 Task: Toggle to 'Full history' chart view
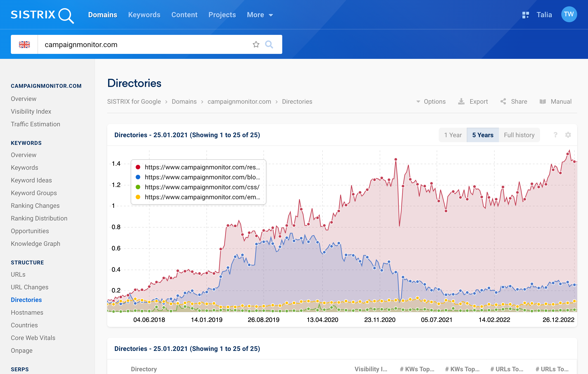[x=519, y=135]
